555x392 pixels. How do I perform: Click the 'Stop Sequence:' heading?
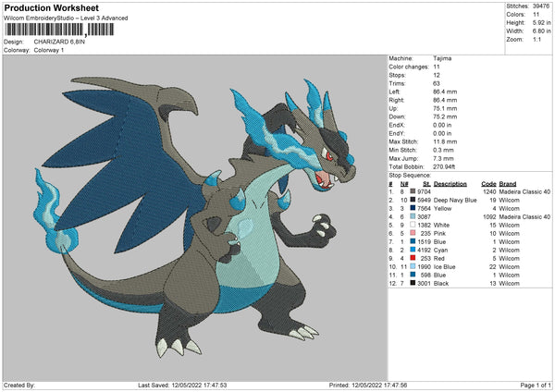(410, 176)
